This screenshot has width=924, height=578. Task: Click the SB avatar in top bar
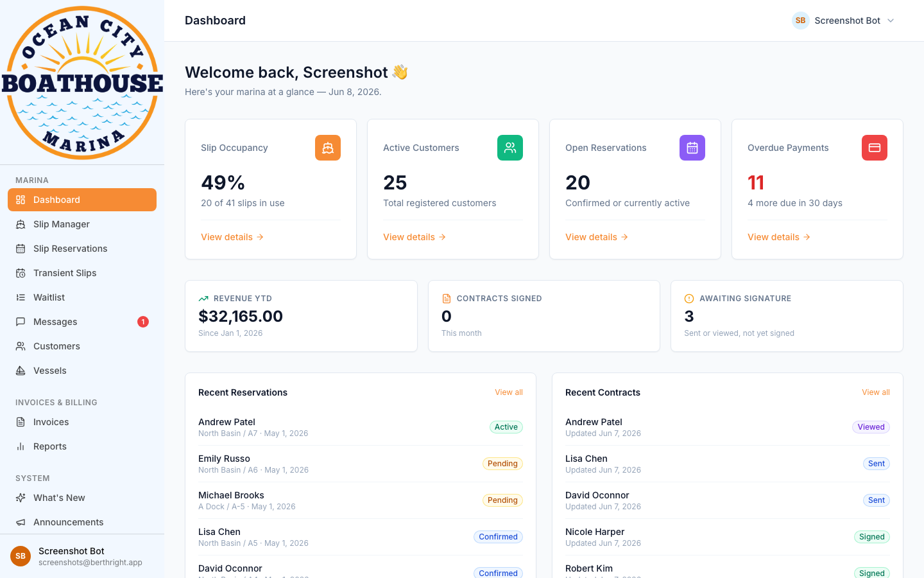pyautogui.click(x=801, y=21)
